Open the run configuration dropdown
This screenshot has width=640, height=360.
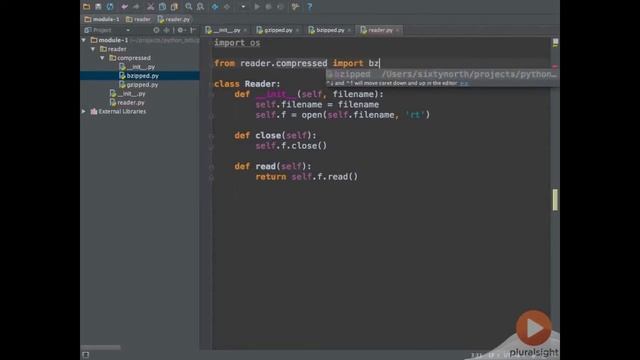243,7
